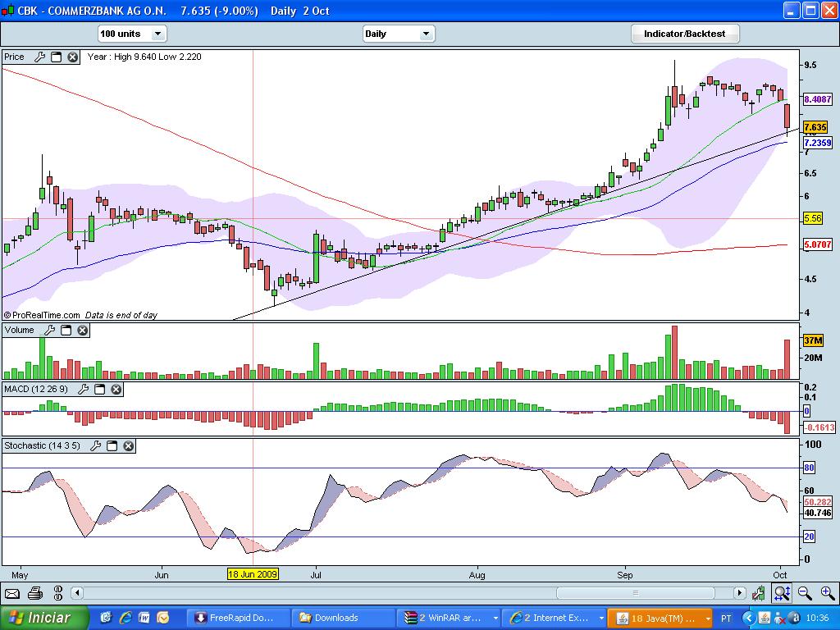Maximize the MACD panel
Screen dimensions: 840x630
pos(99,389)
